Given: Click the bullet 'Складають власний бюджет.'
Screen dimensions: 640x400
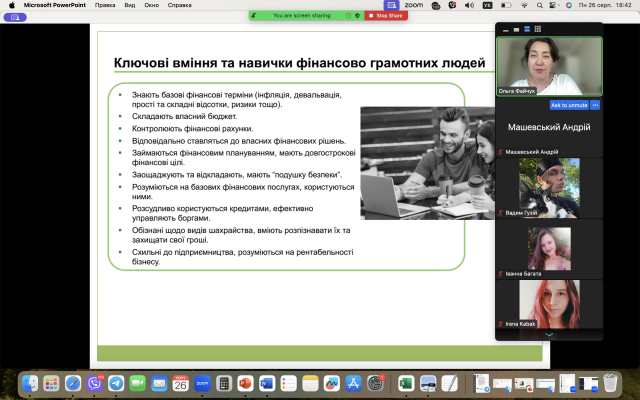Looking at the screenshot, I should click(184, 116).
